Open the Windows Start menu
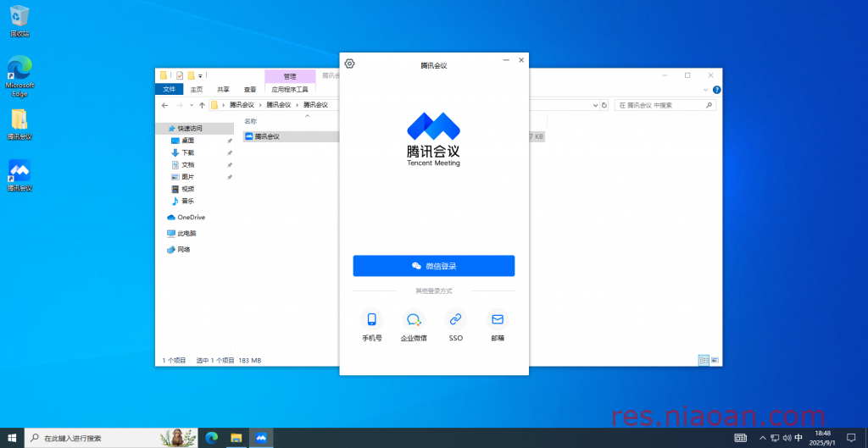Image resolution: width=868 pixels, height=448 pixels. click(12, 438)
